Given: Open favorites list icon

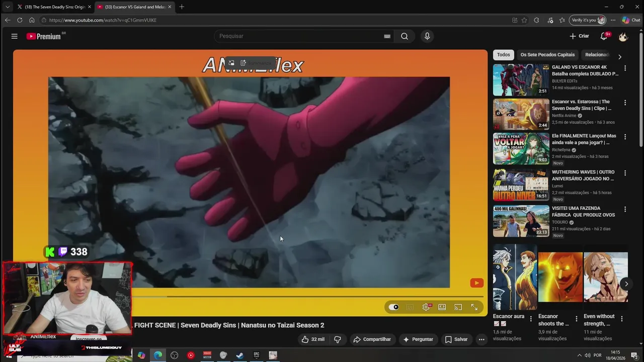Looking at the screenshot, I should (x=562, y=20).
